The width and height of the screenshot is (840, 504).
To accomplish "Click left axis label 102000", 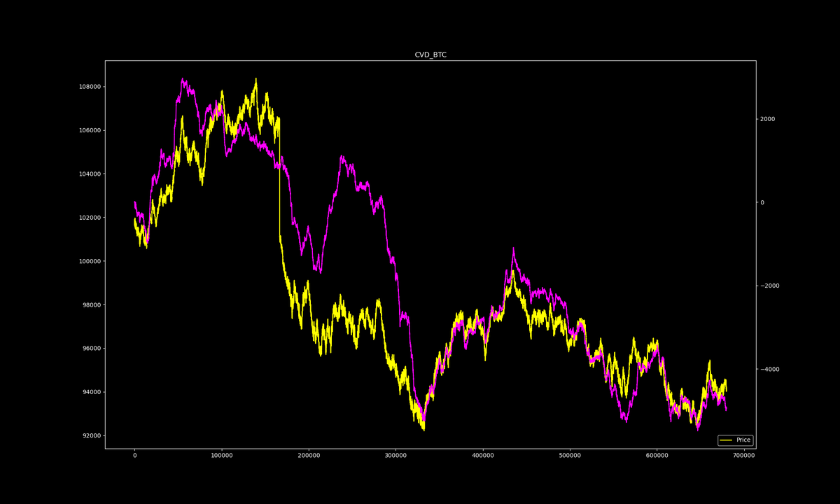I will (x=89, y=218).
